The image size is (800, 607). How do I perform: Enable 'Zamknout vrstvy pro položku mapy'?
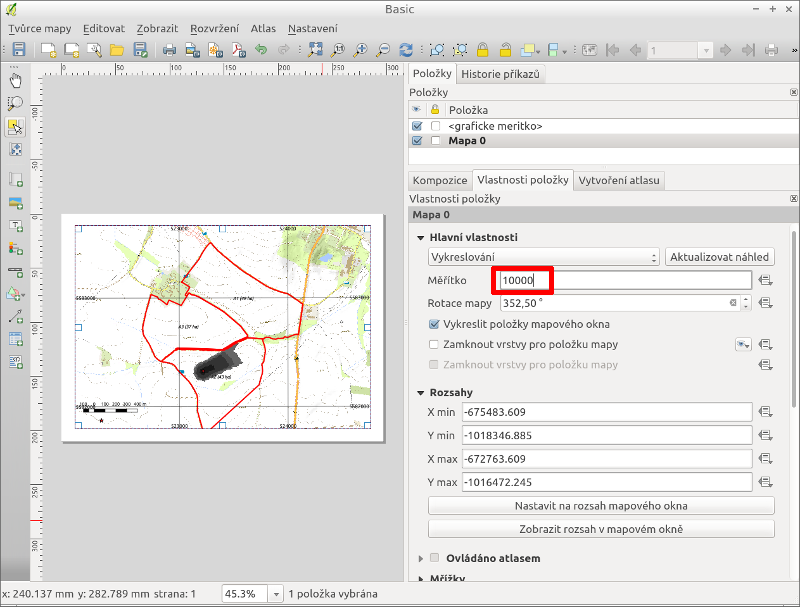pos(434,344)
